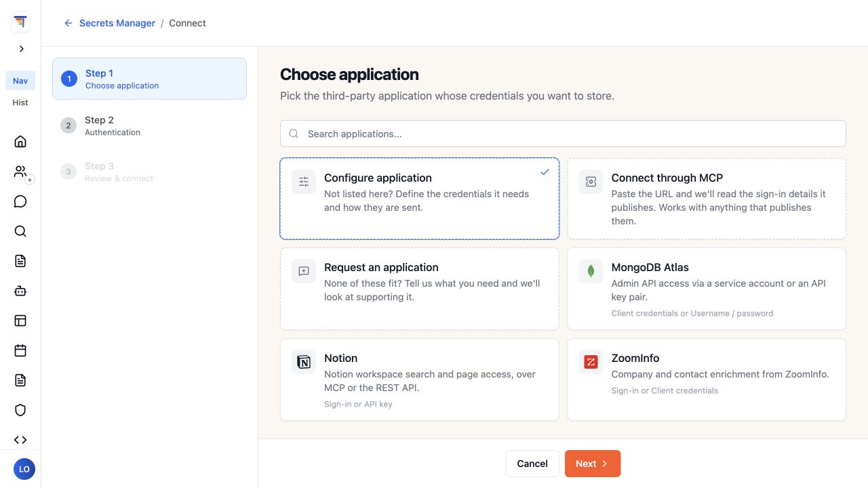Pick the Request an application card

pyautogui.click(x=420, y=289)
